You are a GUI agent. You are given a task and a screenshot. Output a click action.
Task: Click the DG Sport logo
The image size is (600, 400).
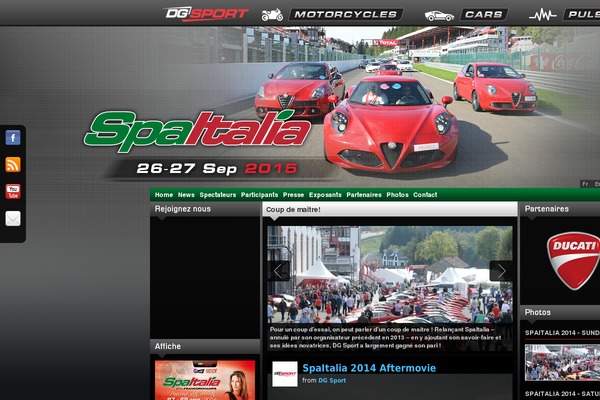click(x=206, y=14)
